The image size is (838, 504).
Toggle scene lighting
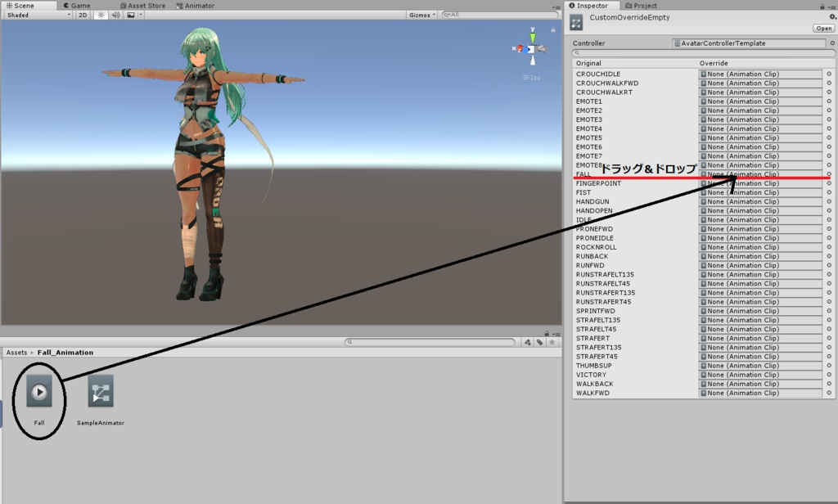(x=101, y=14)
